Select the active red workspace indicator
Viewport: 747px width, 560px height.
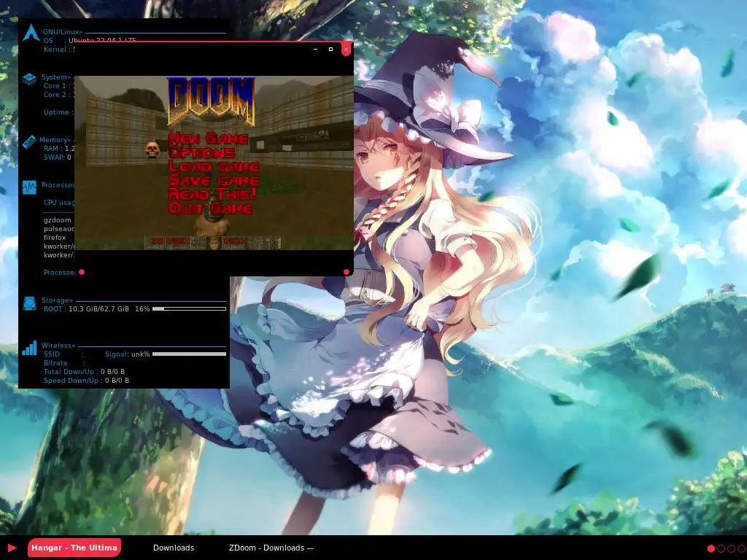[711, 548]
